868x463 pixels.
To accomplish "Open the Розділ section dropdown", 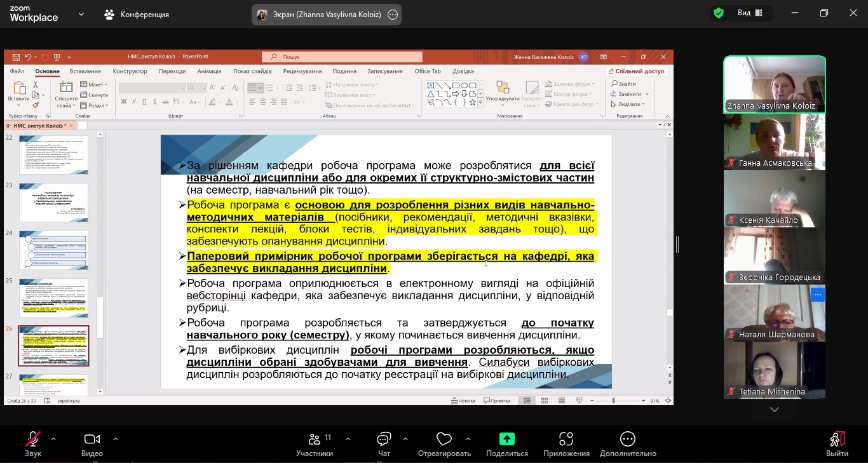I will 94,105.
